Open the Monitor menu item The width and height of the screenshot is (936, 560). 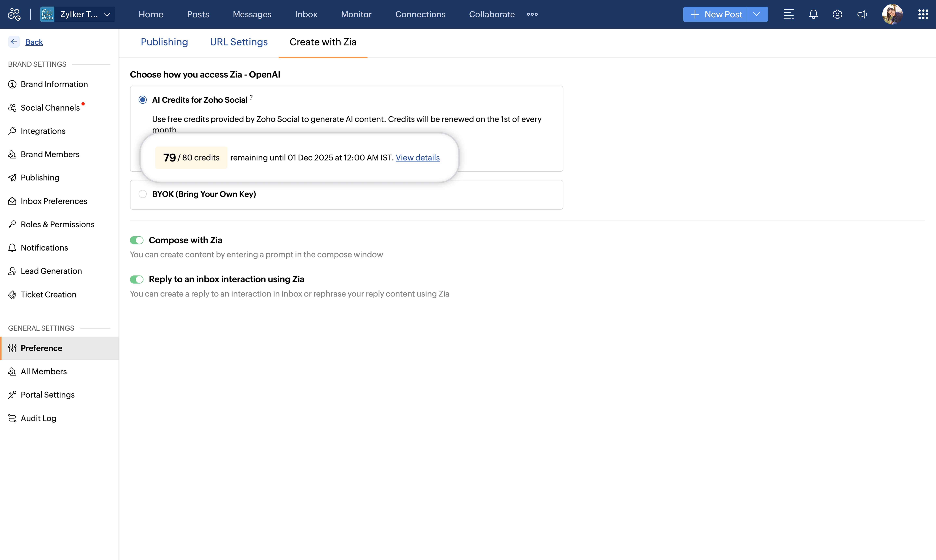[x=356, y=14]
